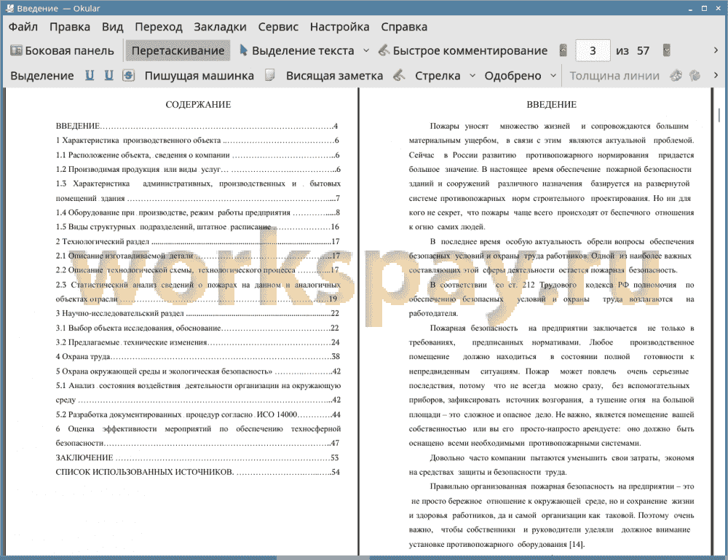Select the strikeout annotation icon
728x560 pixels.
tap(129, 75)
